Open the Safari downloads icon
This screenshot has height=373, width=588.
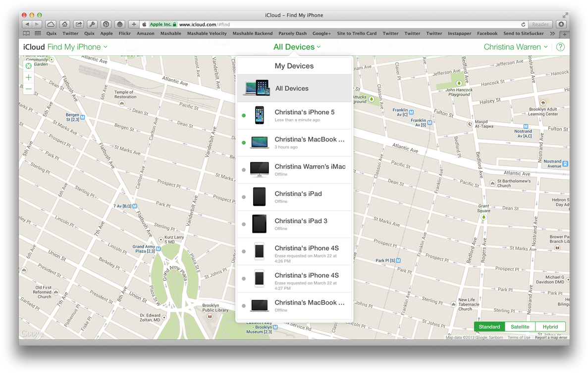point(561,24)
